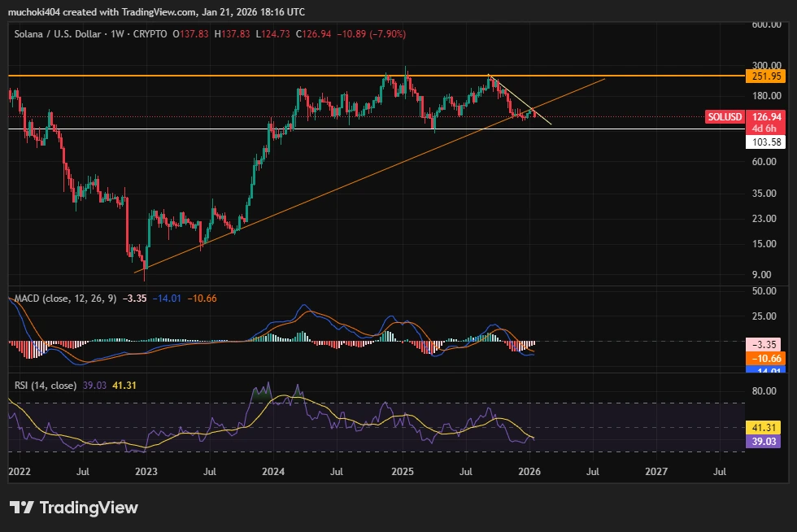797x532 pixels.
Task: Click the red 126.94 current price tag
Action: [765, 117]
